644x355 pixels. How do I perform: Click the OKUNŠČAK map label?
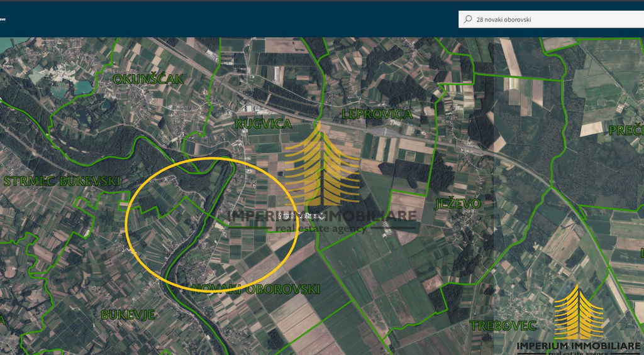tap(148, 79)
